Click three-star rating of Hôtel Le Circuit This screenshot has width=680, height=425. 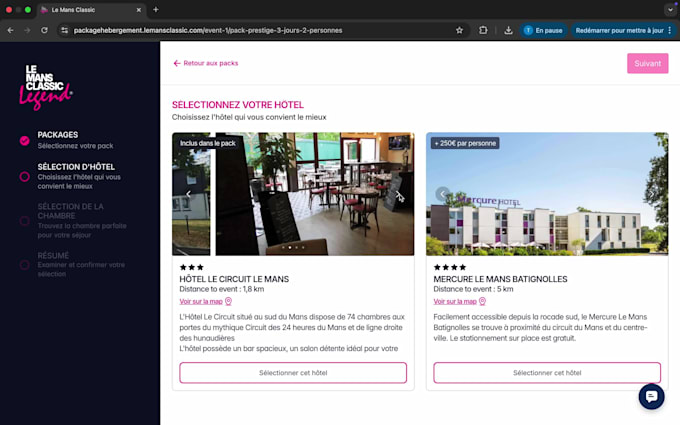[x=192, y=267]
